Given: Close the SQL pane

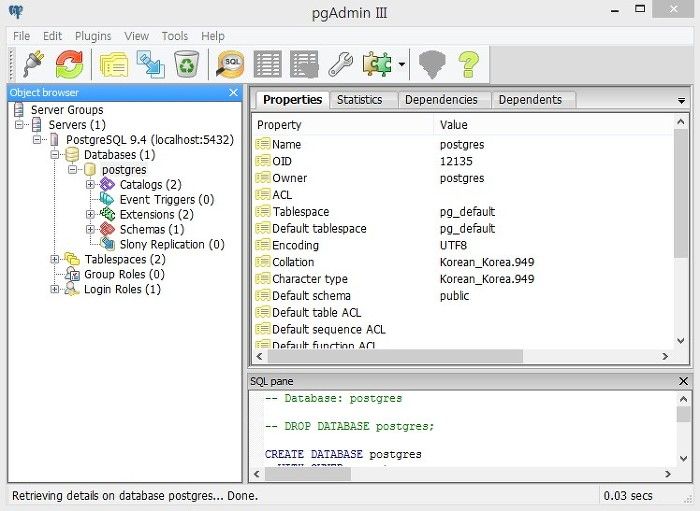Looking at the screenshot, I should point(683,381).
